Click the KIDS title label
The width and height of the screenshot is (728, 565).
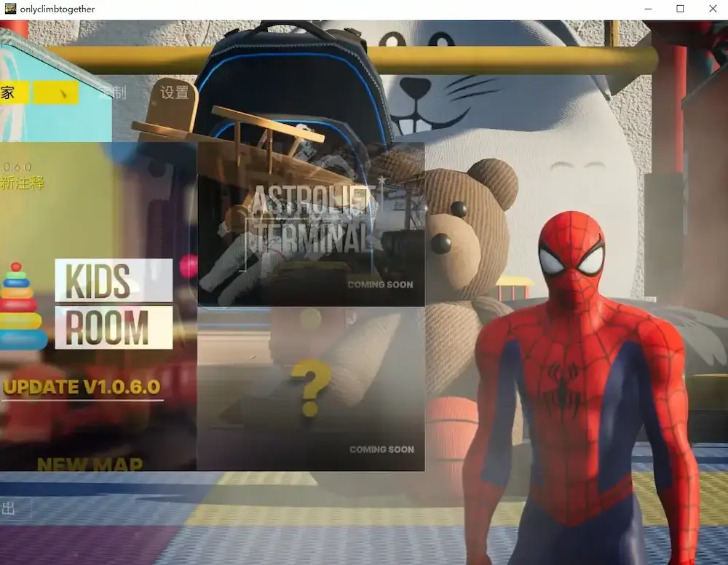click(x=114, y=280)
